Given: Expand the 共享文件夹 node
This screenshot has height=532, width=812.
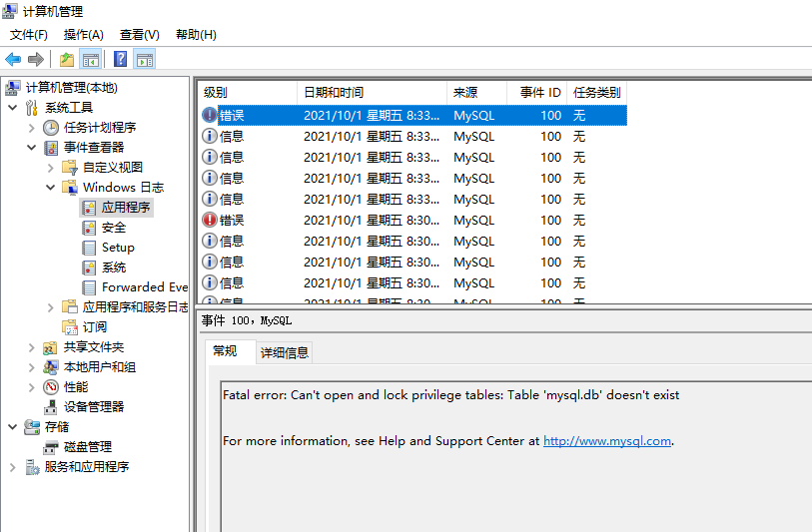Looking at the screenshot, I should tap(32, 347).
